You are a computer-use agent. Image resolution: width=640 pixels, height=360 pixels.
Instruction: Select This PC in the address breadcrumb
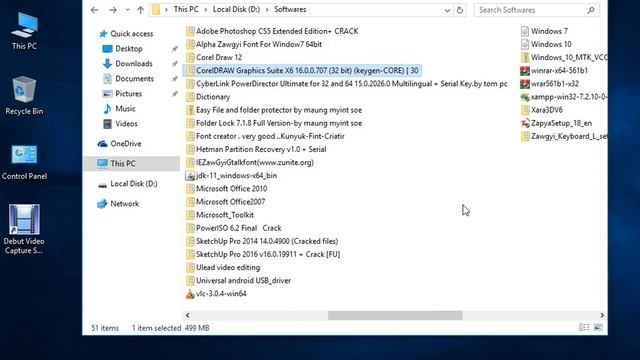click(x=186, y=9)
